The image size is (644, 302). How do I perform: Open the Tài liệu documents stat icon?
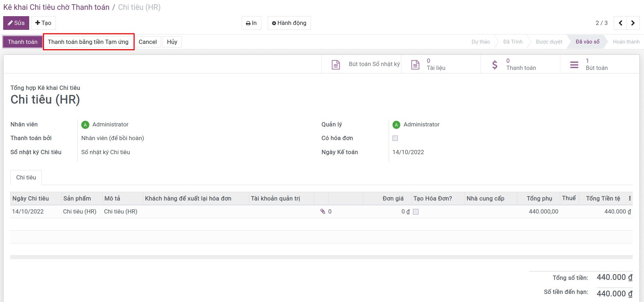coord(415,65)
